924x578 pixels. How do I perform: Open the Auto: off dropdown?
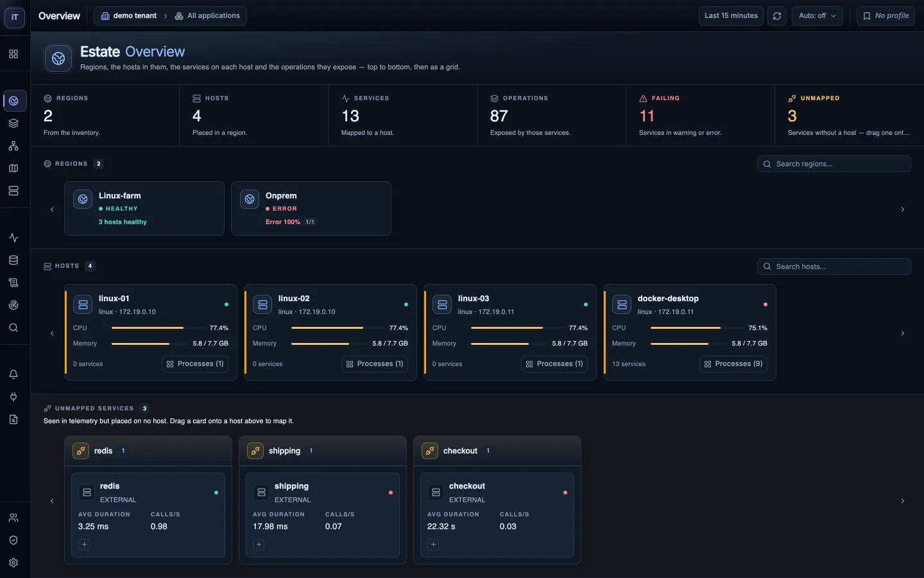(x=817, y=16)
